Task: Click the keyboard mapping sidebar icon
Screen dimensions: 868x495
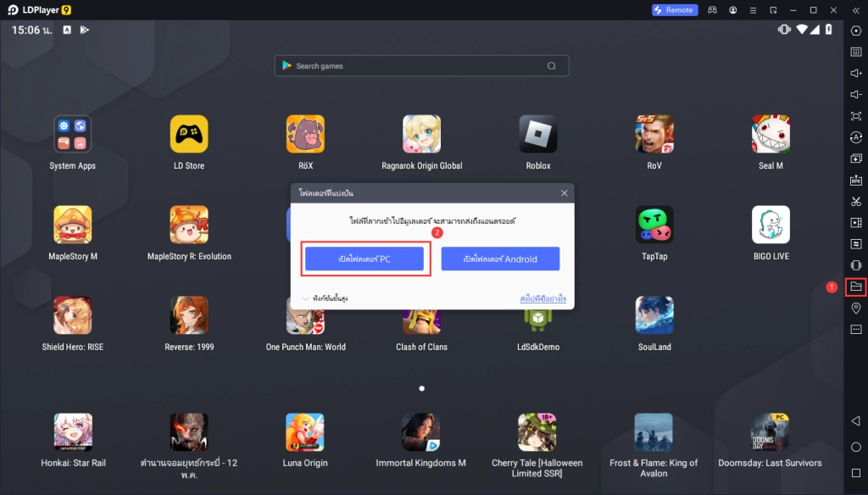Action: tap(855, 52)
